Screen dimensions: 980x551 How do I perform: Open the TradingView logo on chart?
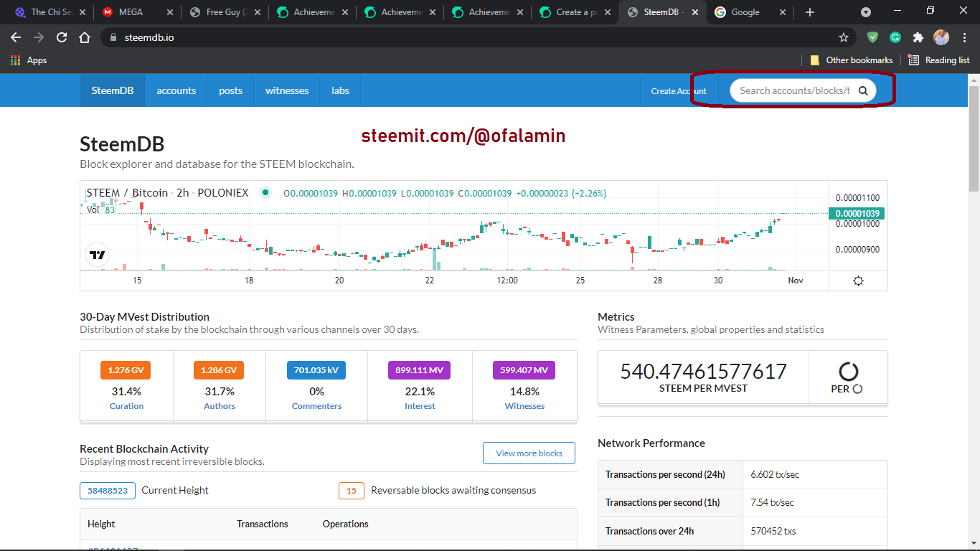tap(98, 255)
